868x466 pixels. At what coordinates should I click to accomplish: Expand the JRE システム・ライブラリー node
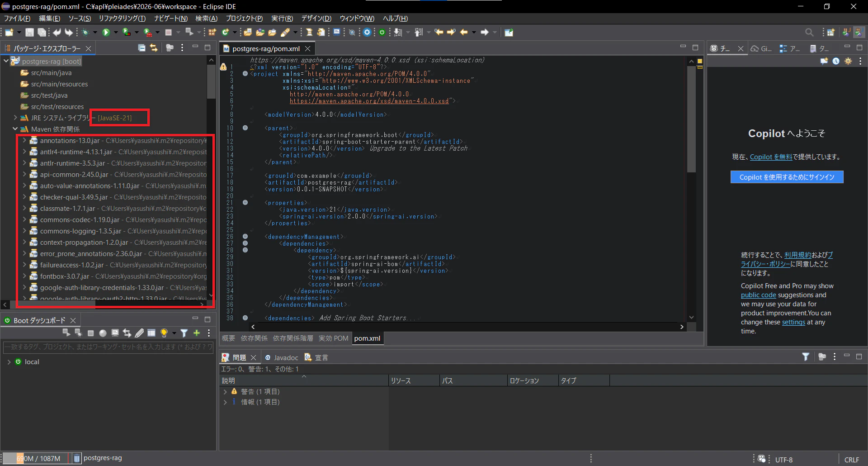15,118
